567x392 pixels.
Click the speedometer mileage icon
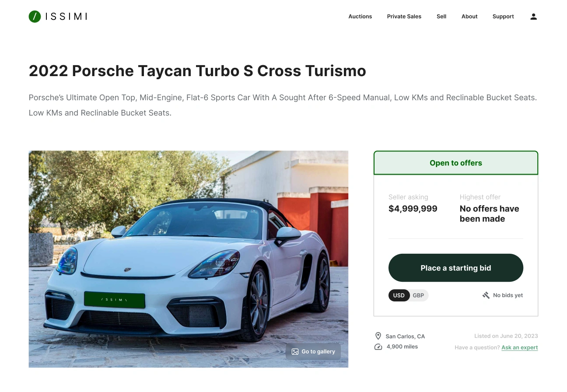378,347
